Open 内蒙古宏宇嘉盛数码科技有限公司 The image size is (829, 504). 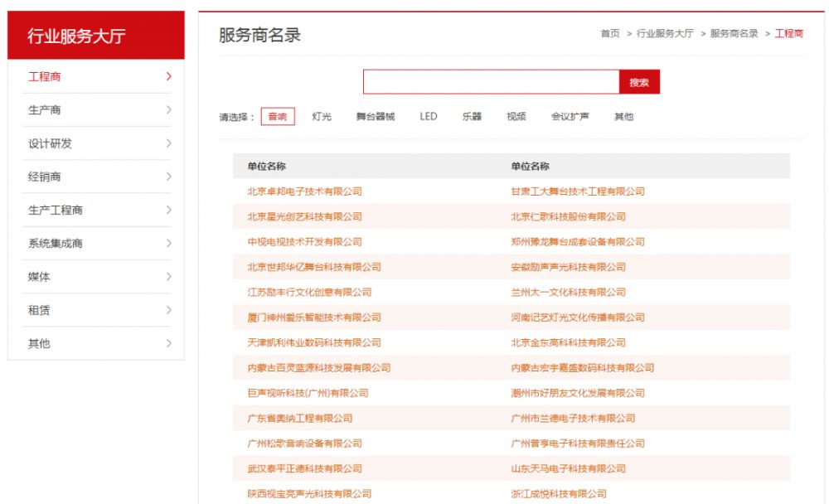tap(583, 368)
